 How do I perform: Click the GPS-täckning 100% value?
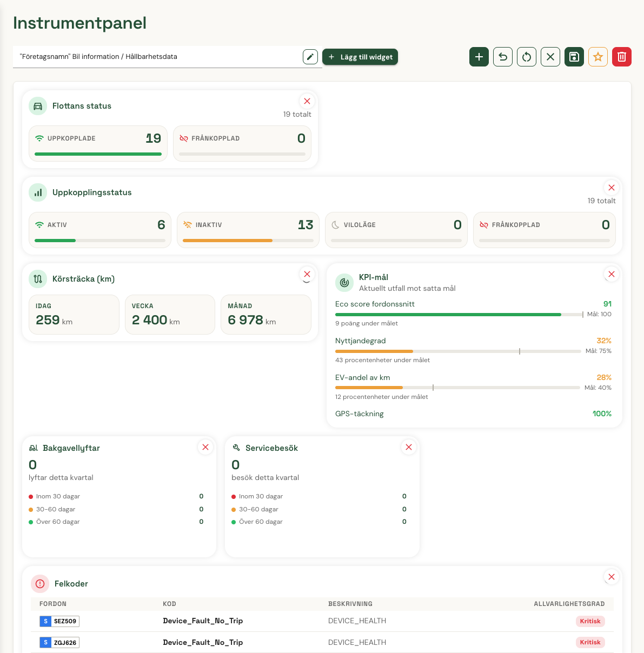coord(602,414)
